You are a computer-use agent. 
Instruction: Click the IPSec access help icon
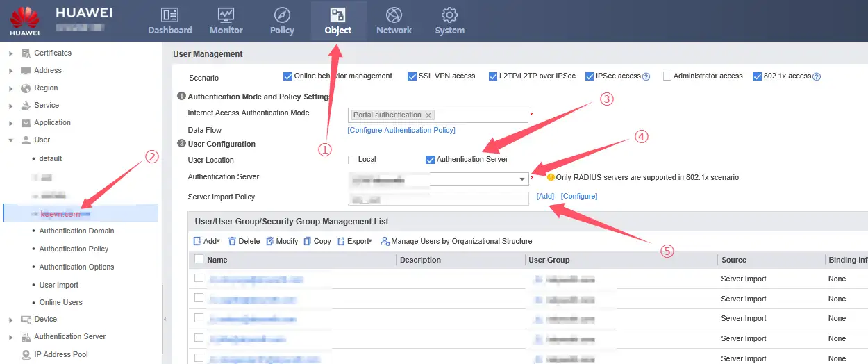pos(646,76)
